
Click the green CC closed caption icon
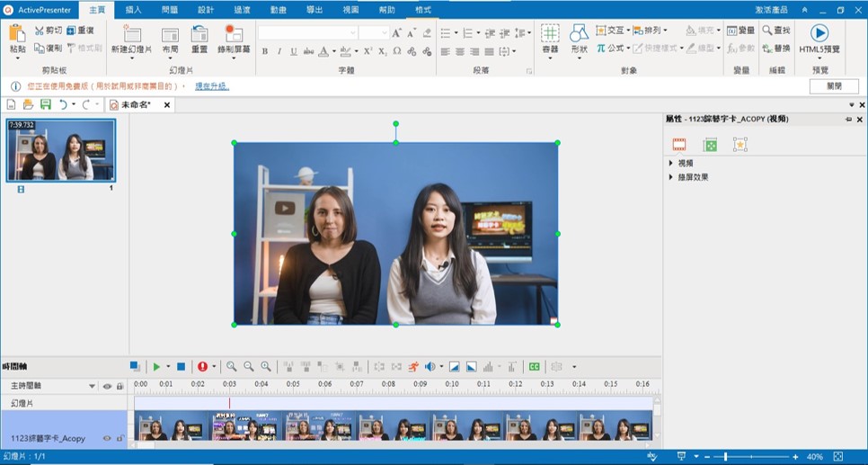point(534,367)
